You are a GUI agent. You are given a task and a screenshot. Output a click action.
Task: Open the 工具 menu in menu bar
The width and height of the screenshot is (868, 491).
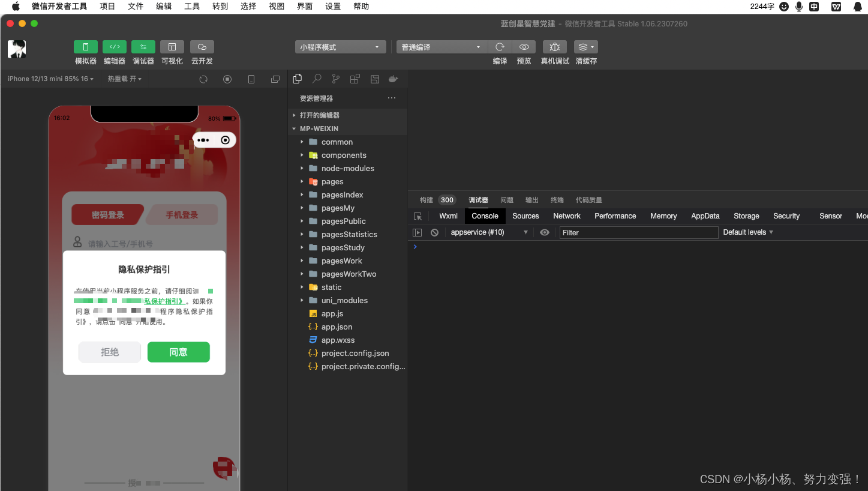coord(192,7)
